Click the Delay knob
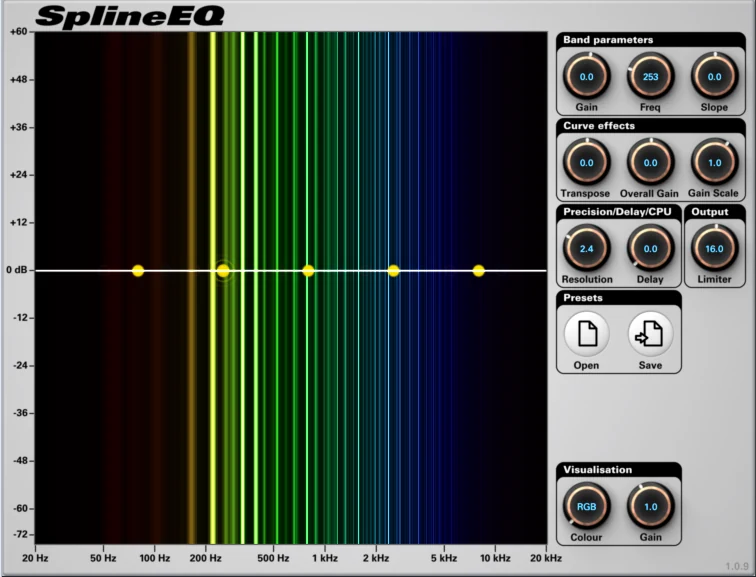756x577 pixels. [650, 249]
